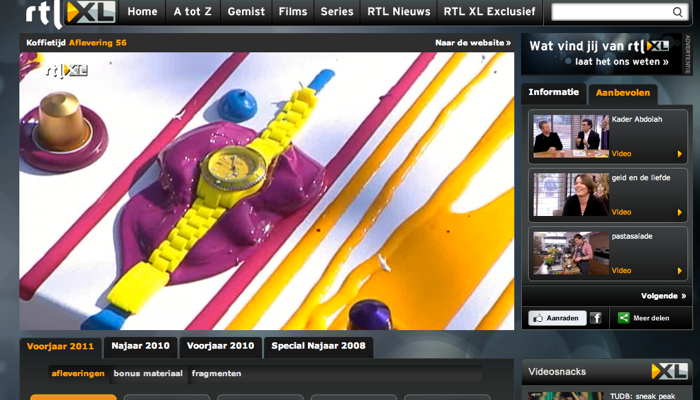Select the Special Najaar 2008 tab

pos(318,346)
